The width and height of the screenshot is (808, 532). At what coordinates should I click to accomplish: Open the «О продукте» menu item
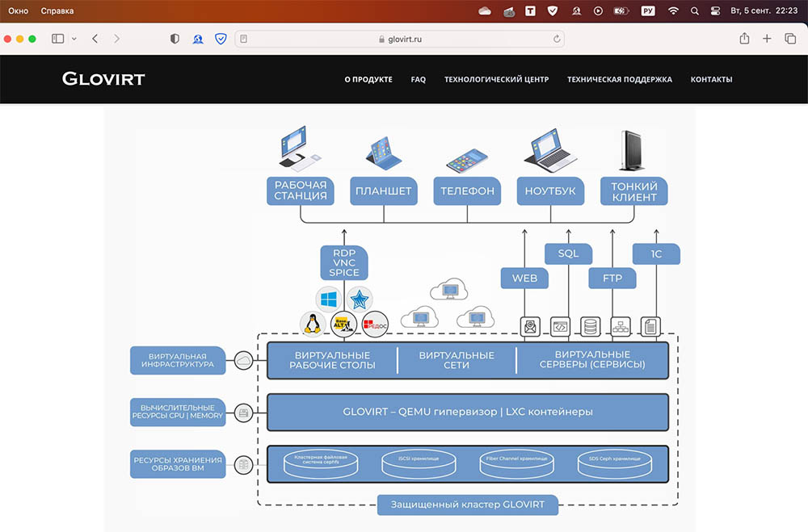coord(368,79)
